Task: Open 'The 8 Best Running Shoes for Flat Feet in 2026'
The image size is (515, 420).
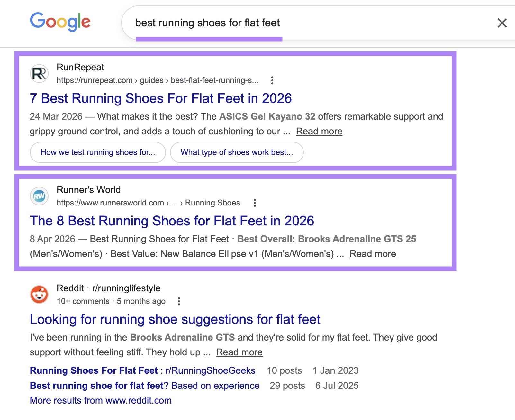Action: (172, 221)
